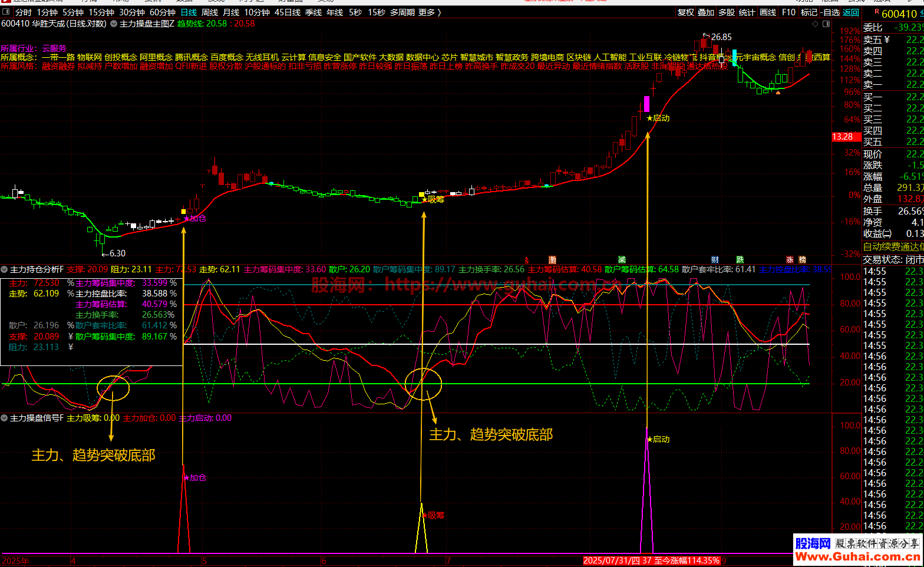This screenshot has width=924, height=567.
Task: Click 返回 to go back
Action: [851, 12]
